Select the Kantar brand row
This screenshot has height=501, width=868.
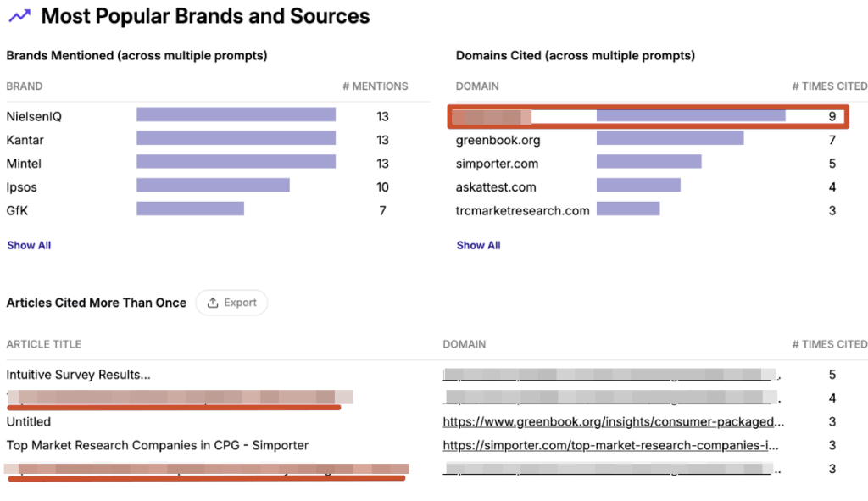pyautogui.click(x=218, y=140)
